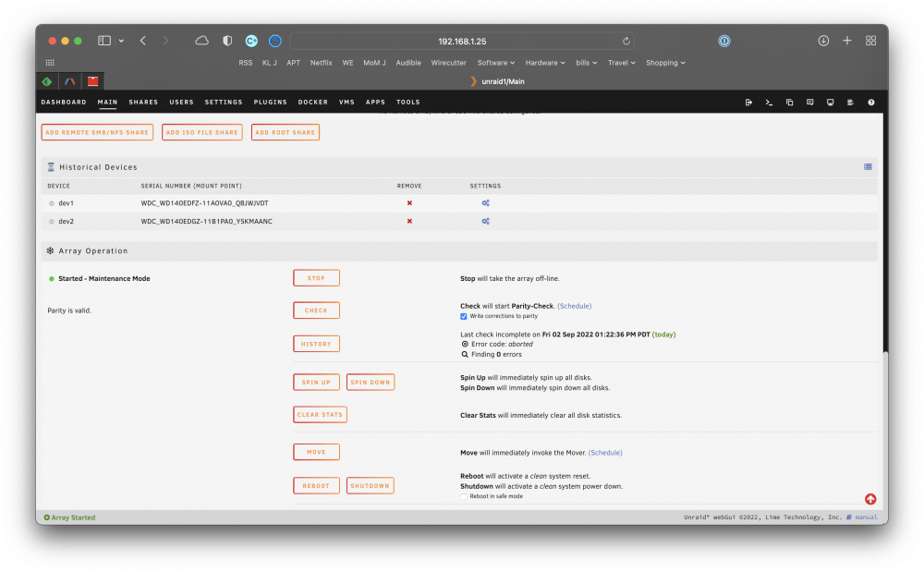Open the Unraid system log icon
924x572 pixels.
850,103
